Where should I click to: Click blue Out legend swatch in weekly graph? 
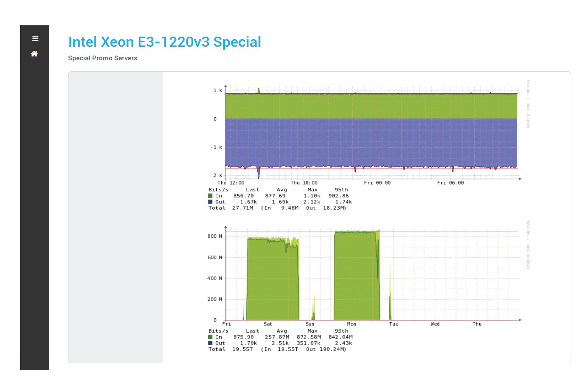(210, 343)
